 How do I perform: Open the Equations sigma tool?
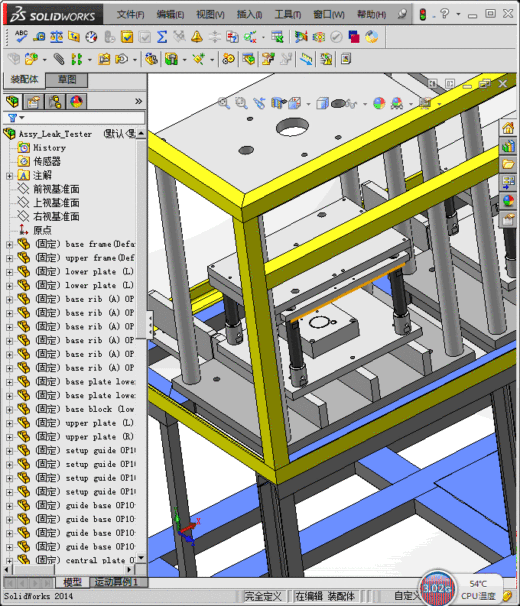click(x=162, y=37)
